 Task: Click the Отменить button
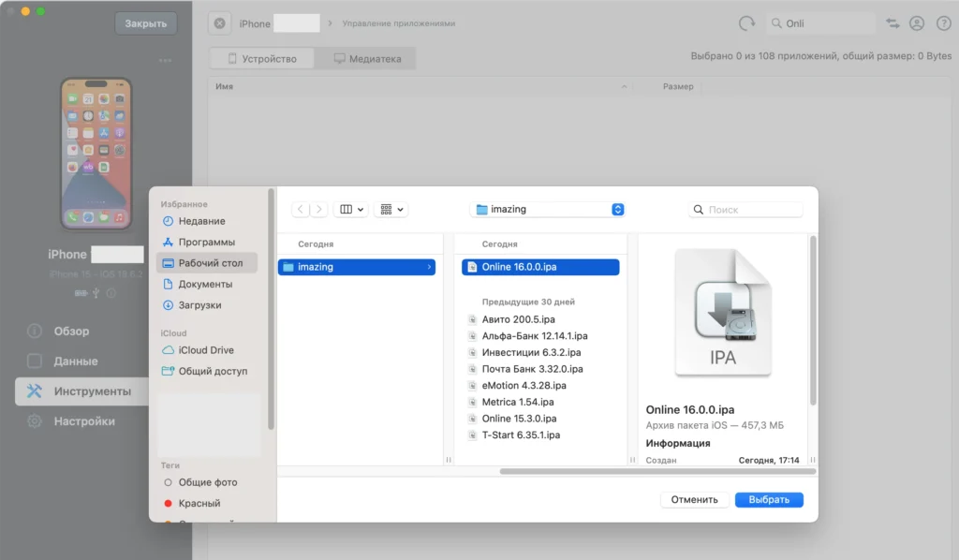click(694, 499)
